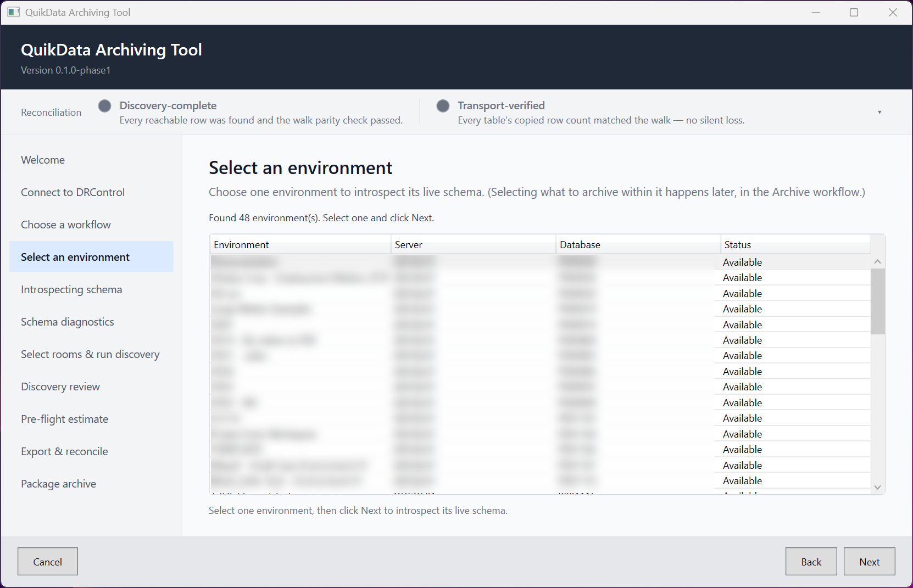Go to Discovery review step
Image resolution: width=913 pixels, height=588 pixels.
click(91, 387)
